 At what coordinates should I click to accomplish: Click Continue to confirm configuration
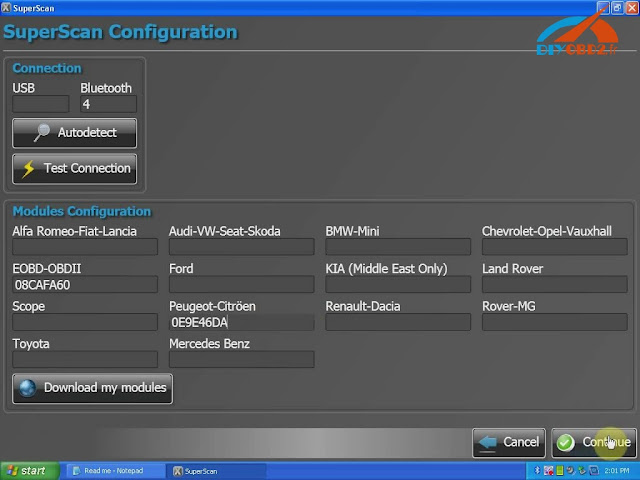click(593, 442)
